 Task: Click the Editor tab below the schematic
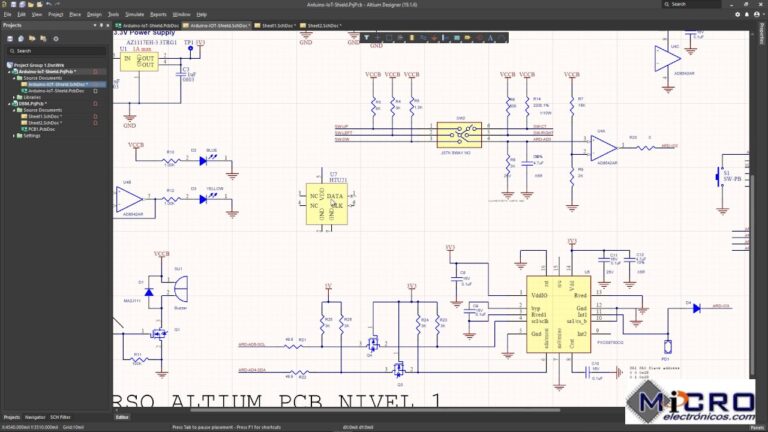122,417
